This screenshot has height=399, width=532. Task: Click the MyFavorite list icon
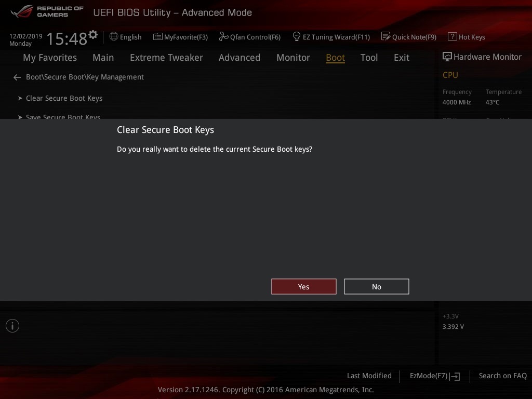tap(158, 37)
